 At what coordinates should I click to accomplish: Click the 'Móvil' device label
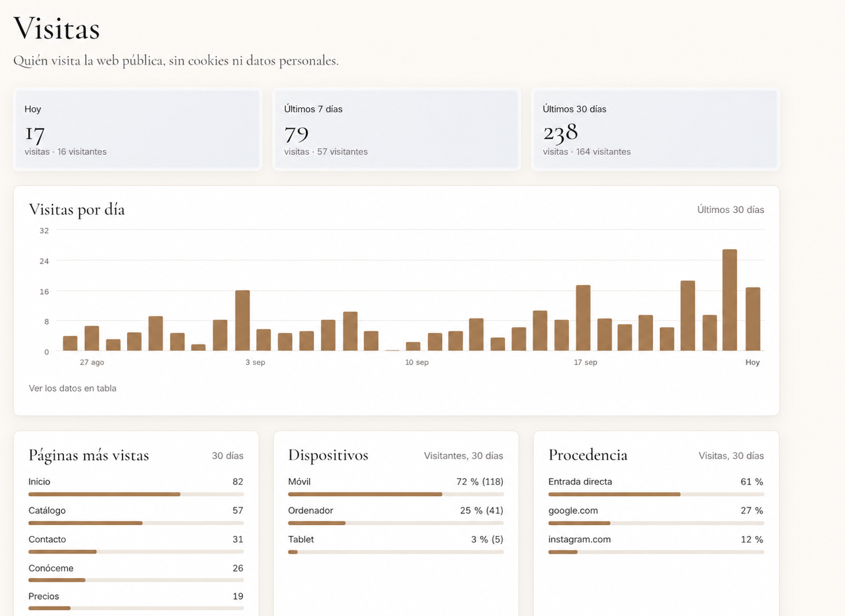299,482
